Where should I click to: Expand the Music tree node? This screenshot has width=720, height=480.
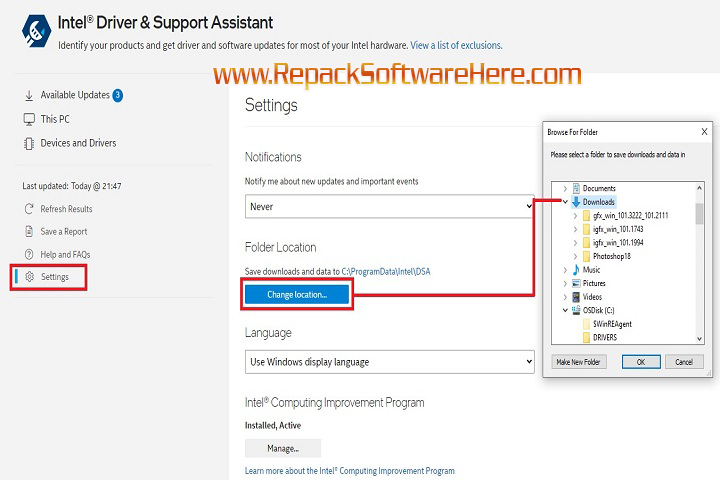pyautogui.click(x=565, y=270)
